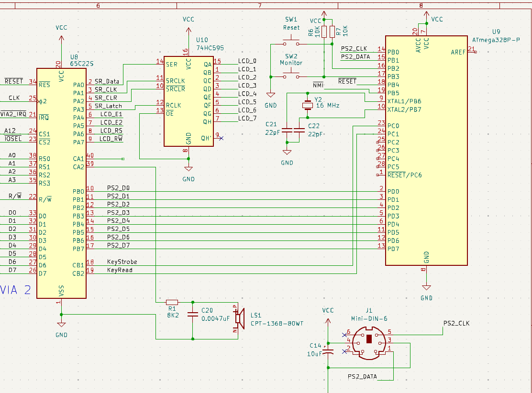Click the SW1 Reset pushbutton symbol
The height and width of the screenshot is (393, 532).
291,43
